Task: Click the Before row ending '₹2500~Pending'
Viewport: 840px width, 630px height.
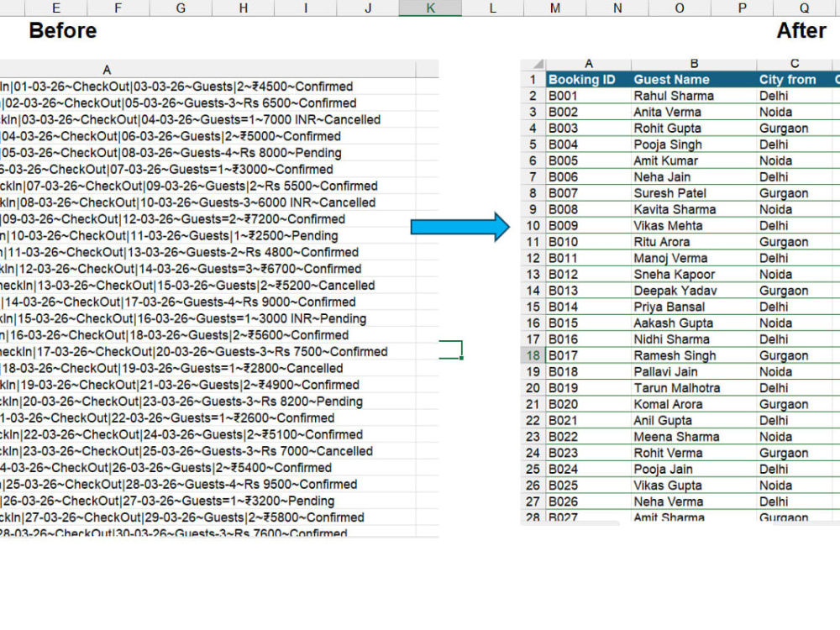Action: point(207,236)
